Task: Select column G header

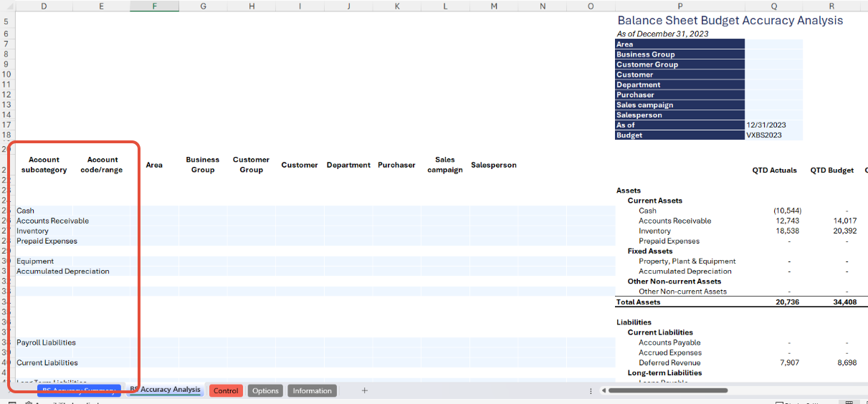Action: [203, 6]
